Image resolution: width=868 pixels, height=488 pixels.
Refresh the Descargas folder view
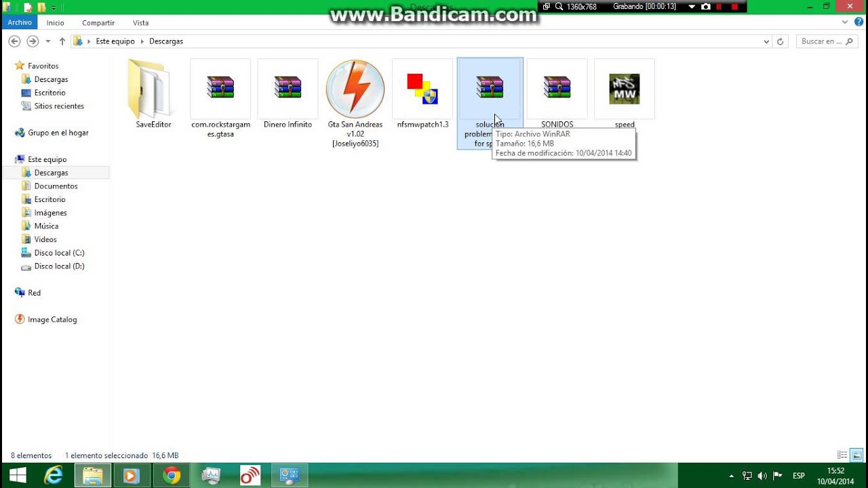point(781,41)
